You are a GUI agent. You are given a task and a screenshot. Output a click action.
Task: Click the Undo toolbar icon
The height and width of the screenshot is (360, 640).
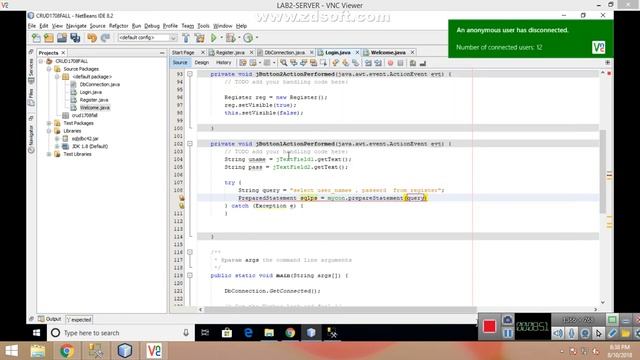pos(92,38)
